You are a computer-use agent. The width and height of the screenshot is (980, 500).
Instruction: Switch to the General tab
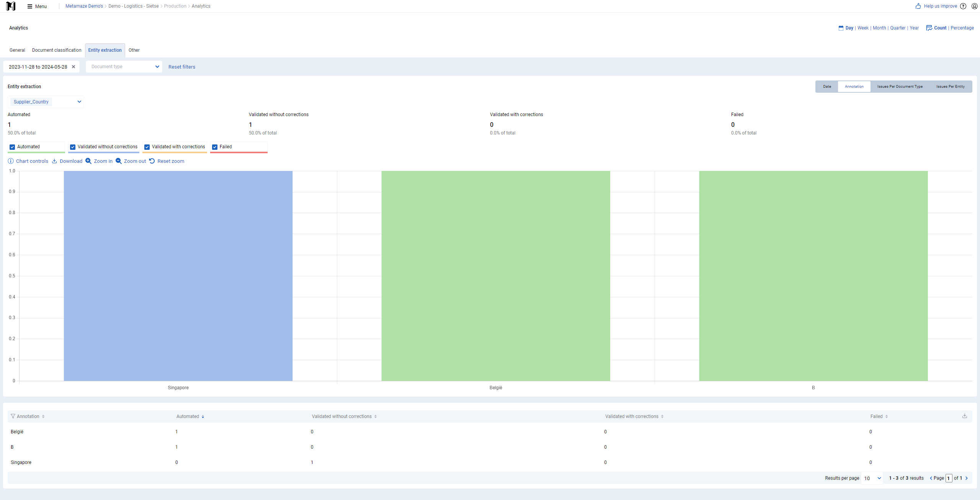(x=17, y=50)
